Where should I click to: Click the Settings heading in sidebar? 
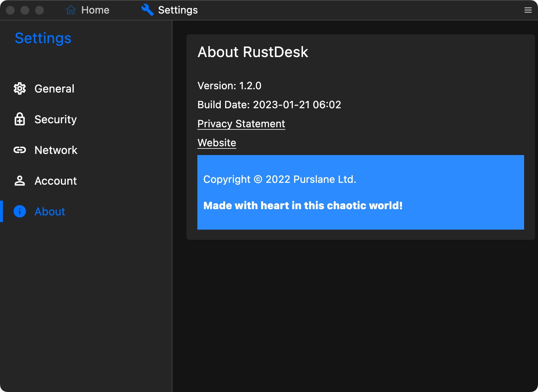pos(43,38)
